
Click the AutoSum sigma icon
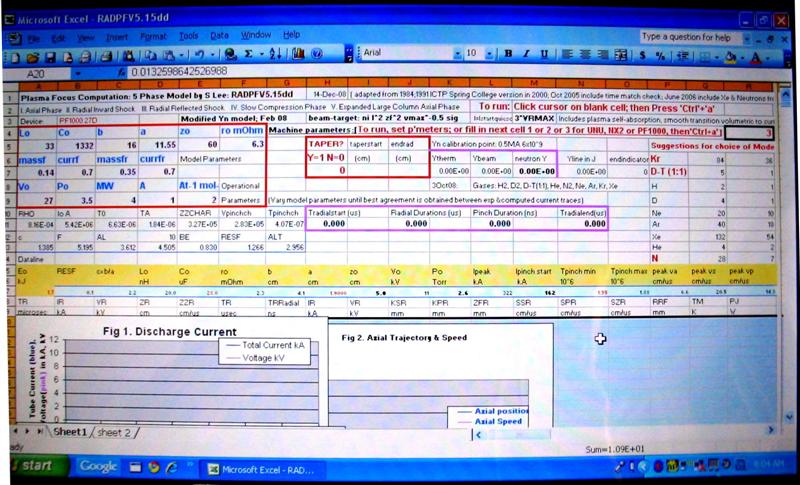tap(246, 53)
